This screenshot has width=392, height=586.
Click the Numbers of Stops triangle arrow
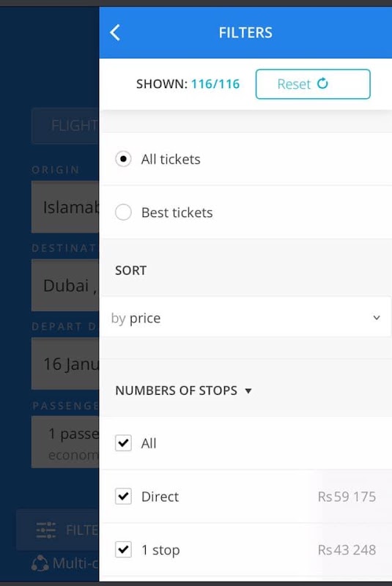(248, 391)
